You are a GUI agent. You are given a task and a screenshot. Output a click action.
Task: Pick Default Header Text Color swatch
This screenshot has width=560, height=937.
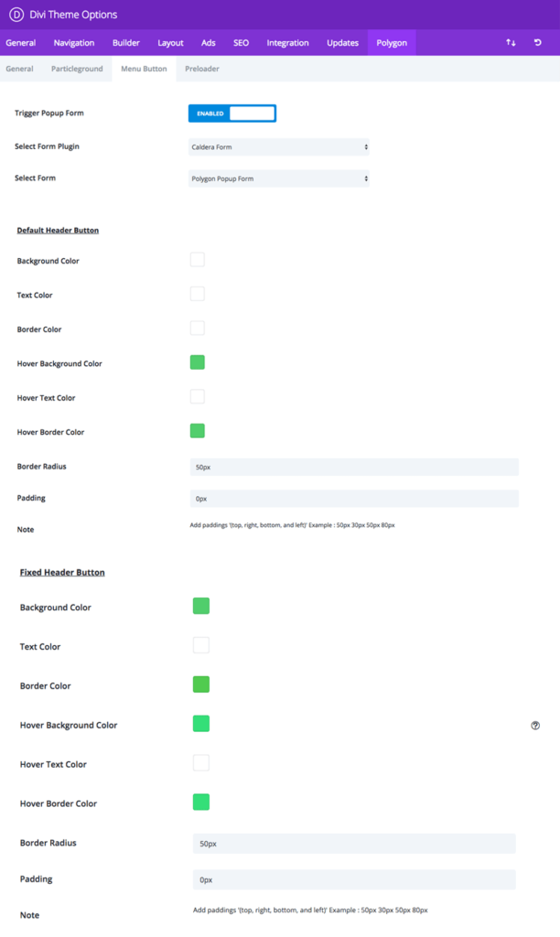(198, 294)
